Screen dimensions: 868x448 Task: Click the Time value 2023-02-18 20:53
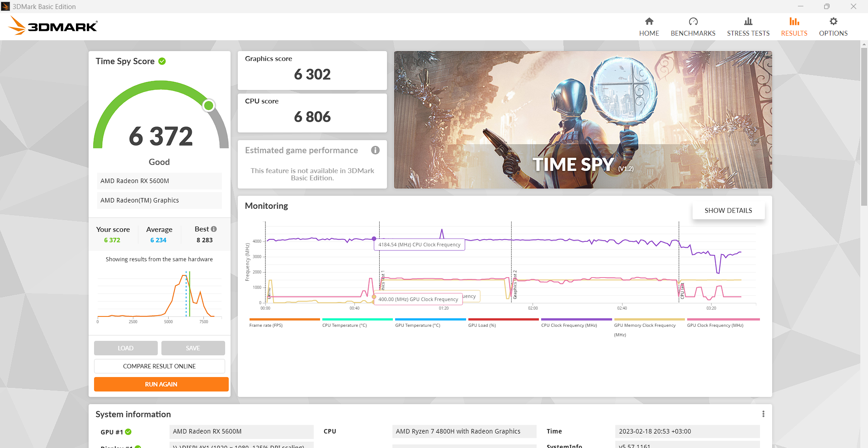687,431
